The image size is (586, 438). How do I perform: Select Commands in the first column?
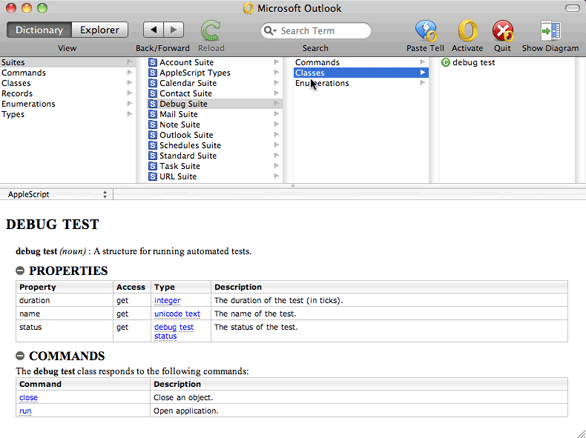click(24, 73)
